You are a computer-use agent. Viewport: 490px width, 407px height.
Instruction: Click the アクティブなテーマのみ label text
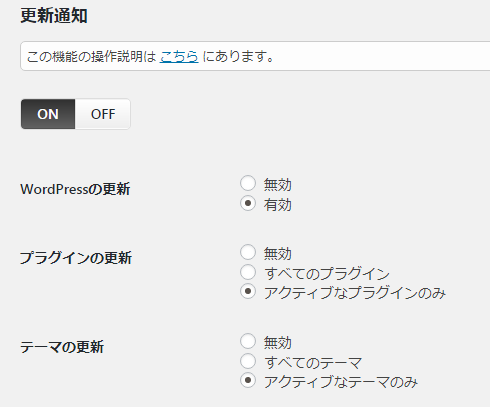pos(341,382)
